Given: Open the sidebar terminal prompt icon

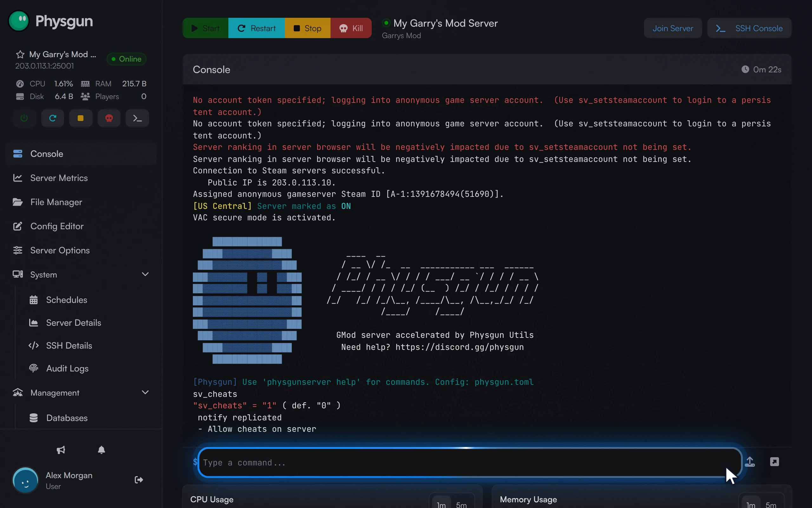Looking at the screenshot, I should (137, 118).
